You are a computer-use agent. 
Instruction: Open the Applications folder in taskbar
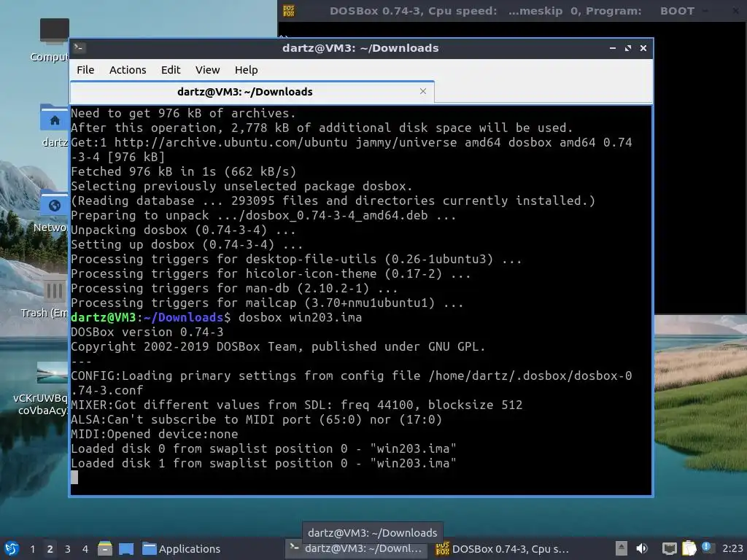182,548
